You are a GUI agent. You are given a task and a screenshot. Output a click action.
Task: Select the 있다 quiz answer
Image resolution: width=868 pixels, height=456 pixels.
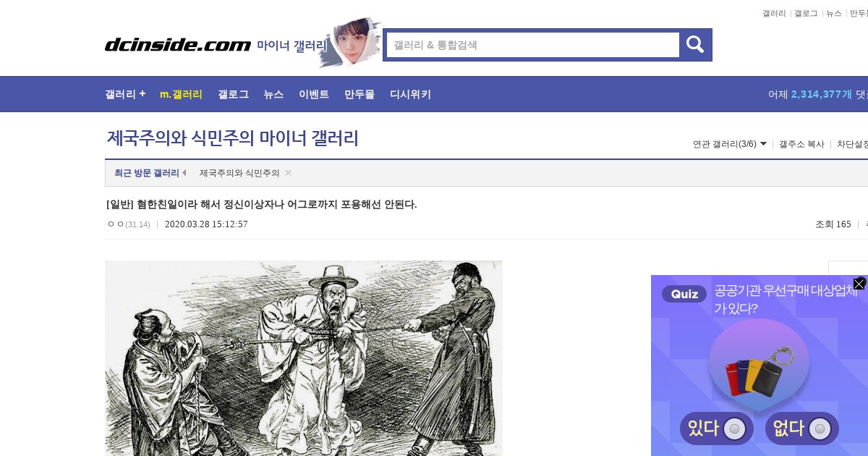pos(716,428)
